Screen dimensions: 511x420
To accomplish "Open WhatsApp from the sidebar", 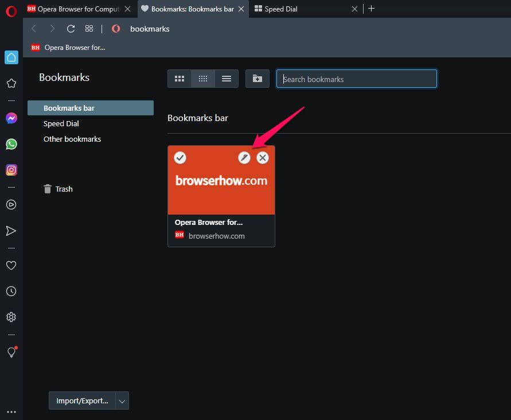I will pos(11,144).
